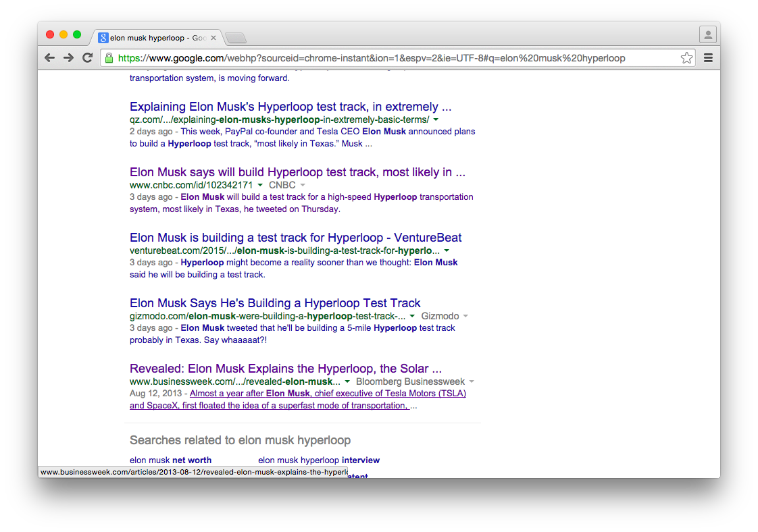Open the VentureBeat Hyperloop test track article
This screenshot has height=532, width=758.
[x=295, y=238]
